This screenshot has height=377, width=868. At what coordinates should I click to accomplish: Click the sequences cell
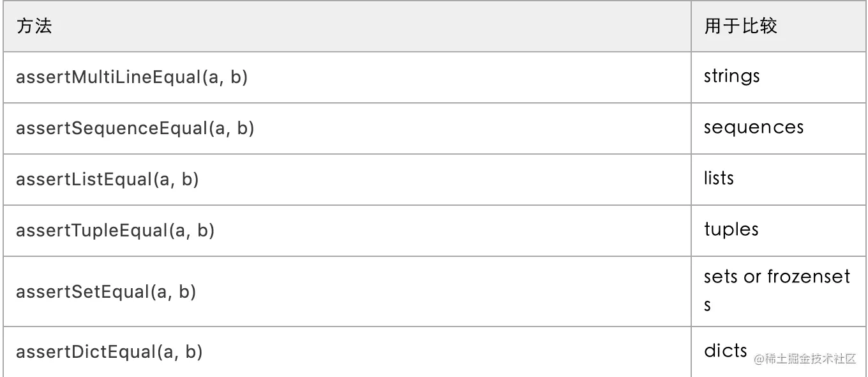click(x=779, y=128)
